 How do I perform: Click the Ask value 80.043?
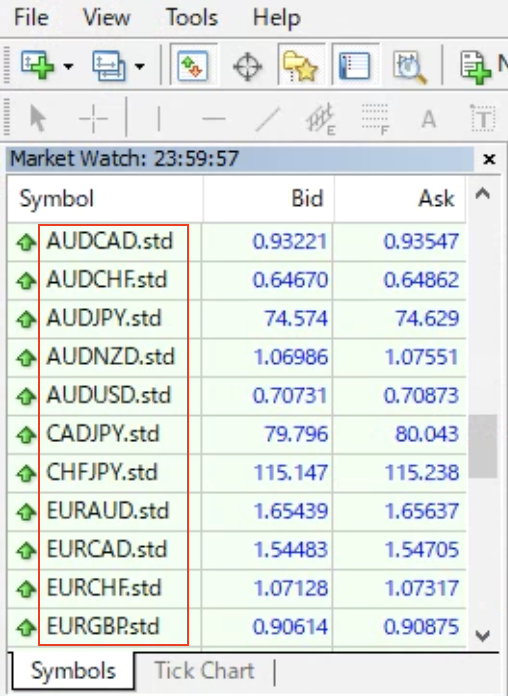coord(427,435)
